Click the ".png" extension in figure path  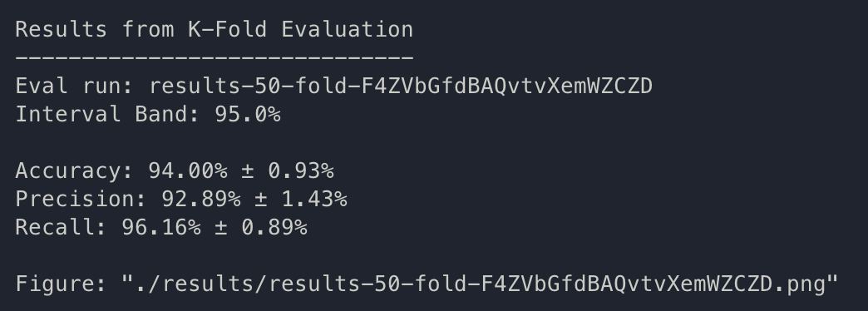pos(799,284)
